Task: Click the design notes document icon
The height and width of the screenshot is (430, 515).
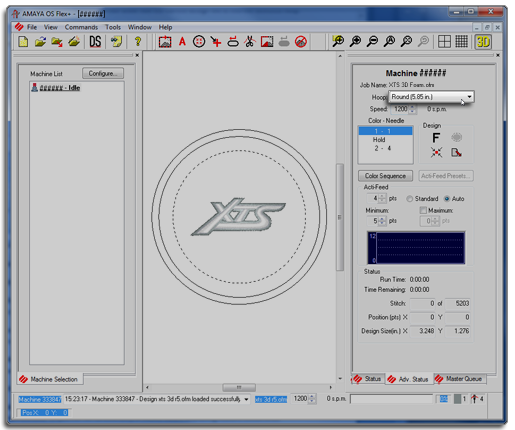Action: (456, 152)
